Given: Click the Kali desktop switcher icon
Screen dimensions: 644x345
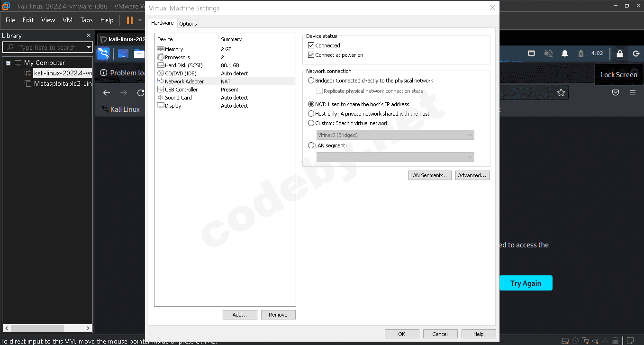Looking at the screenshot, I should [123, 54].
